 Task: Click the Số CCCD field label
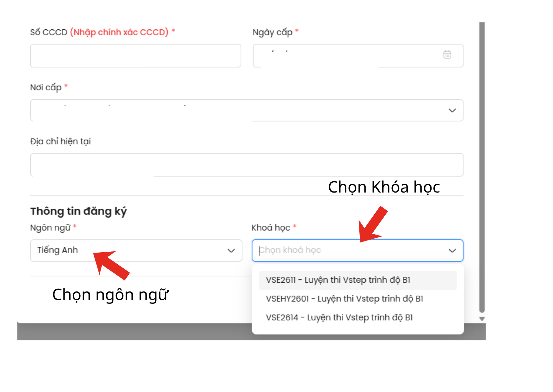click(x=103, y=32)
